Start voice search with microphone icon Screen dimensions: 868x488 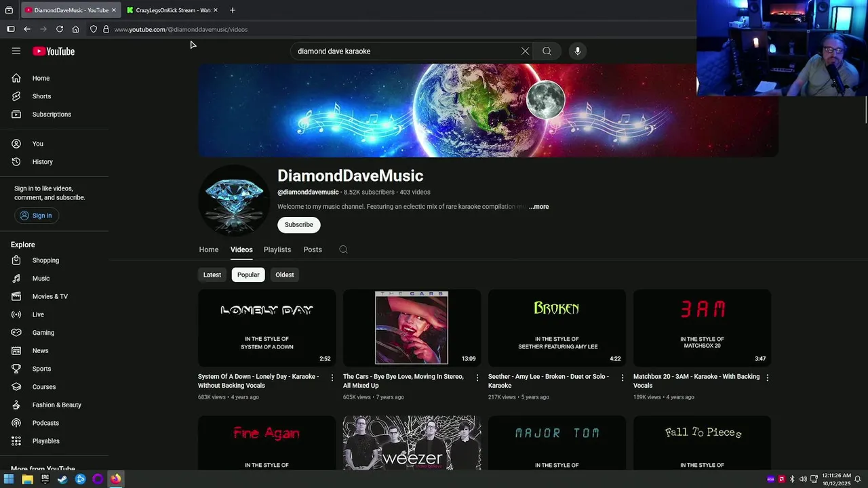pos(578,51)
